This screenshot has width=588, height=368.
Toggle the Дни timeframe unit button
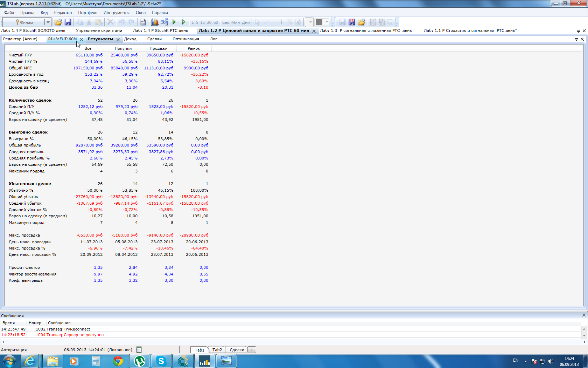[x=246, y=22]
